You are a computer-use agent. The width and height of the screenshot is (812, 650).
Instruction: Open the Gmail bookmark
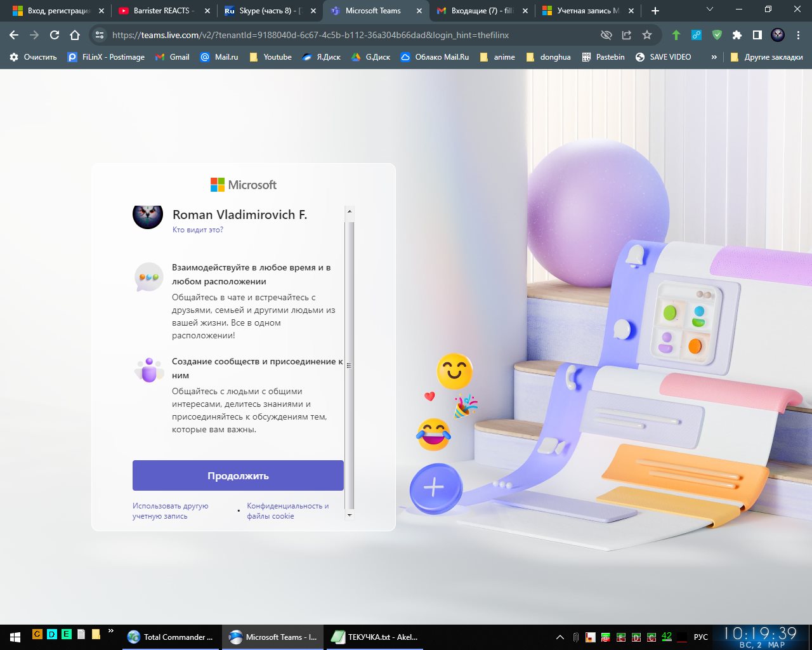pos(172,57)
